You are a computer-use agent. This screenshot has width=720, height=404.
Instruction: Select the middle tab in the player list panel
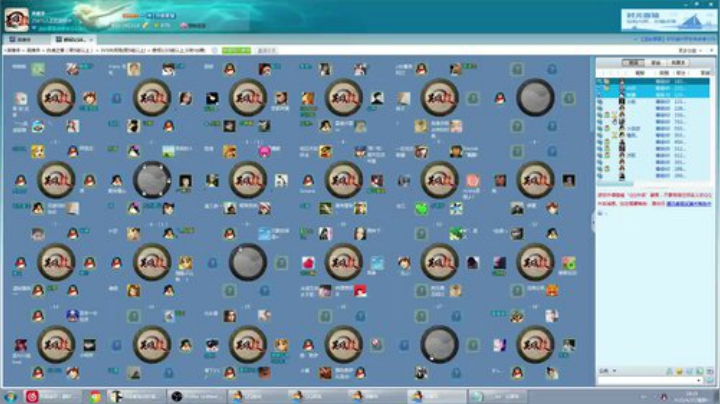pyautogui.click(x=655, y=62)
